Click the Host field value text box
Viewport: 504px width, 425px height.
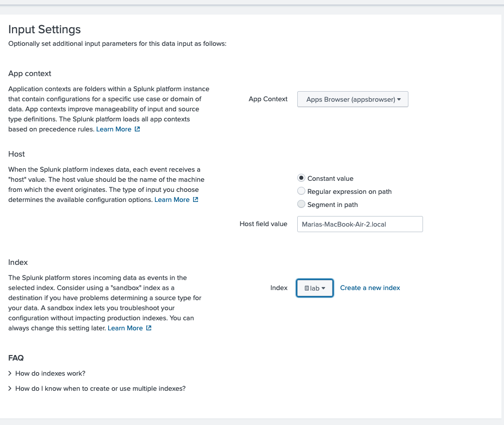(x=360, y=224)
